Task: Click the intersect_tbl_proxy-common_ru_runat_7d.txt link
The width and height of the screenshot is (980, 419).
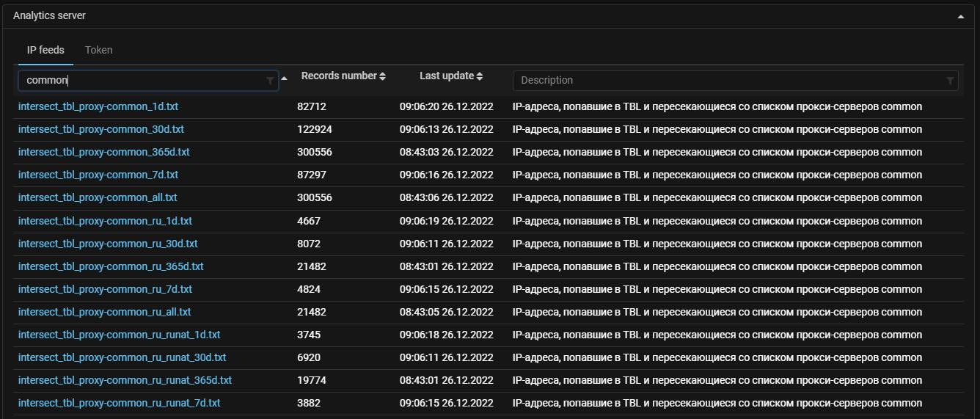Action: click(119, 403)
